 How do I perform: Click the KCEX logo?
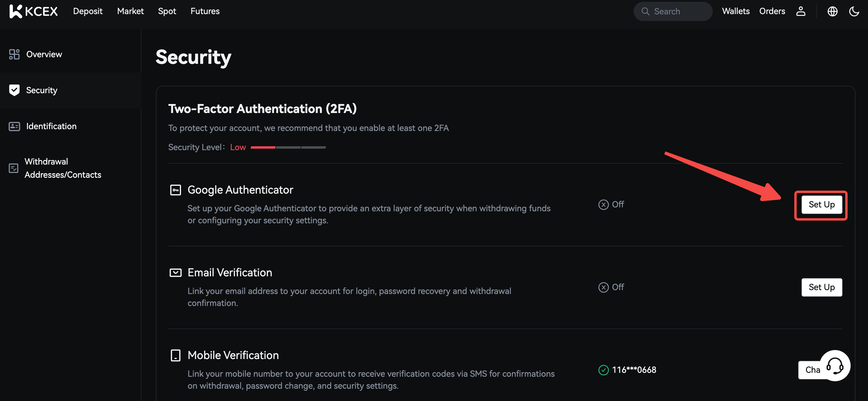(33, 11)
